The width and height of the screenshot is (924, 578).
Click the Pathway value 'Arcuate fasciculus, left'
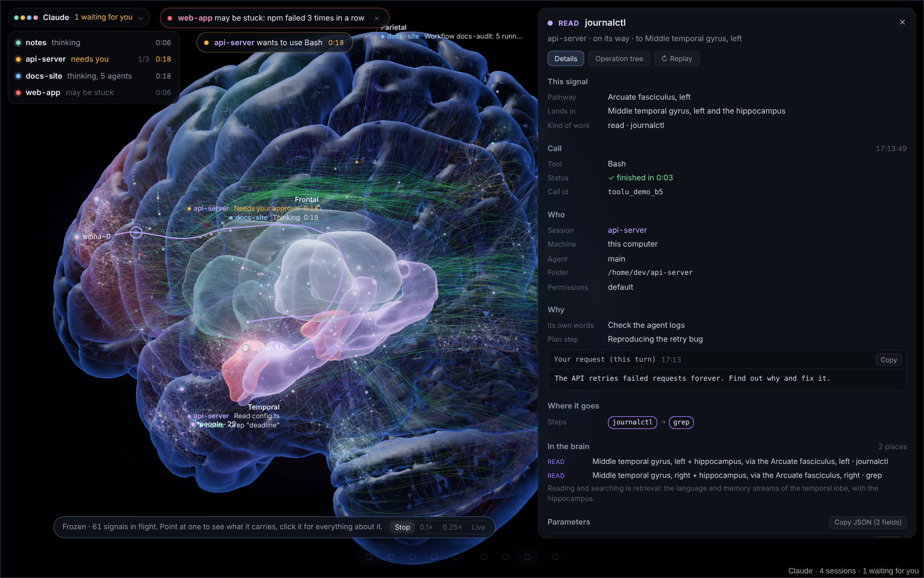pos(649,97)
